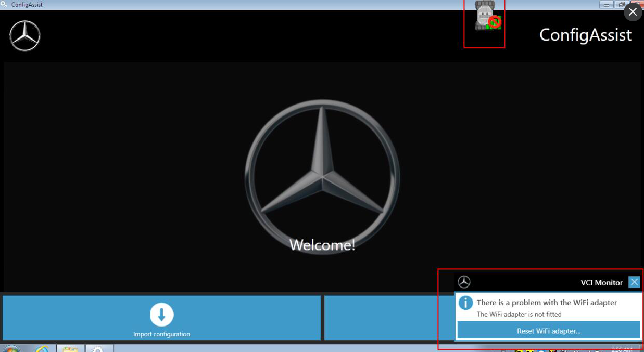Click the 'VCI Monitor' popup title

point(601,283)
